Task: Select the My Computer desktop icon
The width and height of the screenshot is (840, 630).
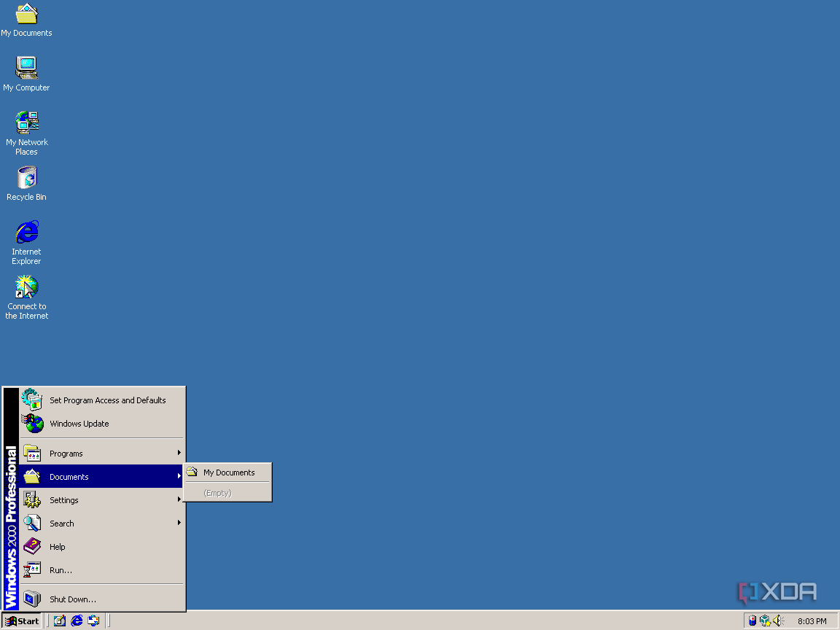Action: pos(26,74)
